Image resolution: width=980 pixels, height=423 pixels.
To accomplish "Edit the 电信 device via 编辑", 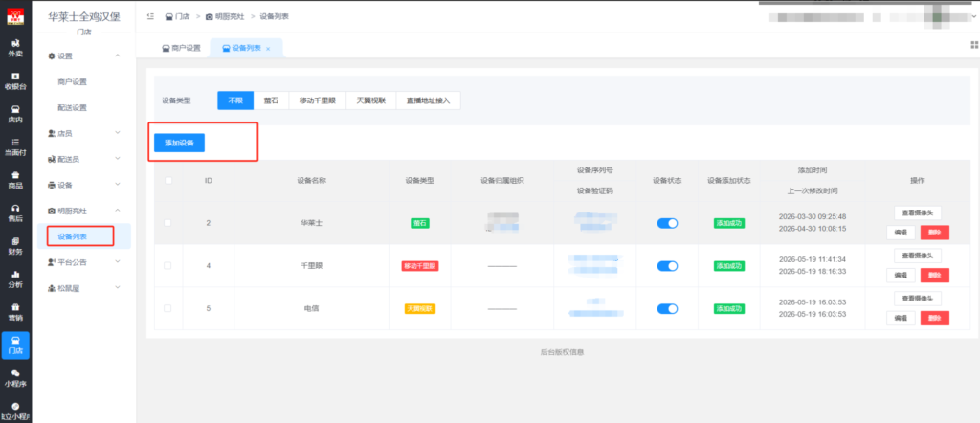I will click(x=901, y=318).
